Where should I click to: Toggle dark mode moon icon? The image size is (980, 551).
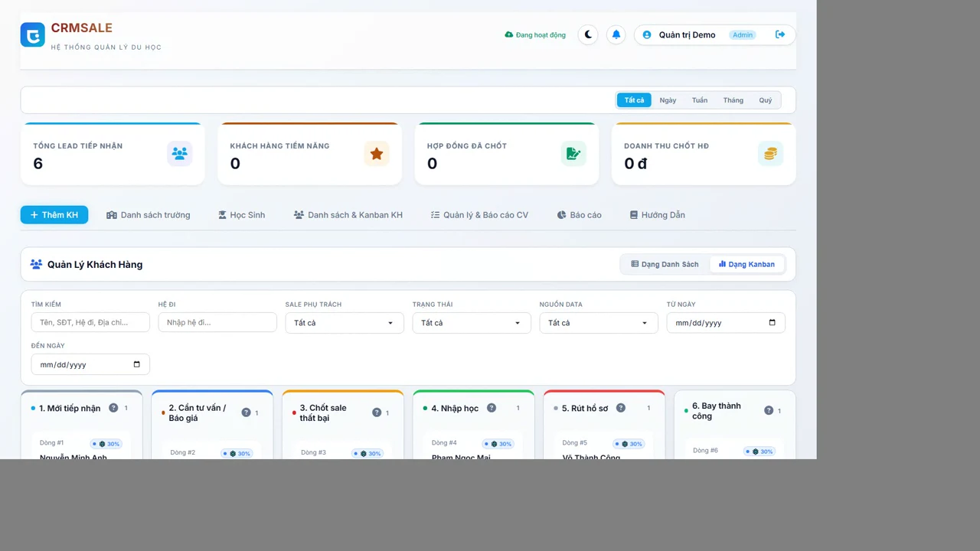pyautogui.click(x=588, y=34)
